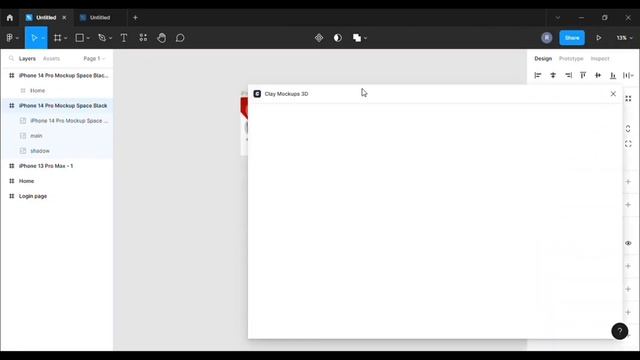Click the Use as mask icon
640x360 pixels.
(338, 38)
